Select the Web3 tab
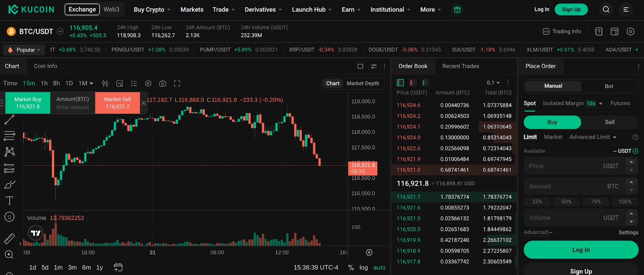 tap(111, 9)
